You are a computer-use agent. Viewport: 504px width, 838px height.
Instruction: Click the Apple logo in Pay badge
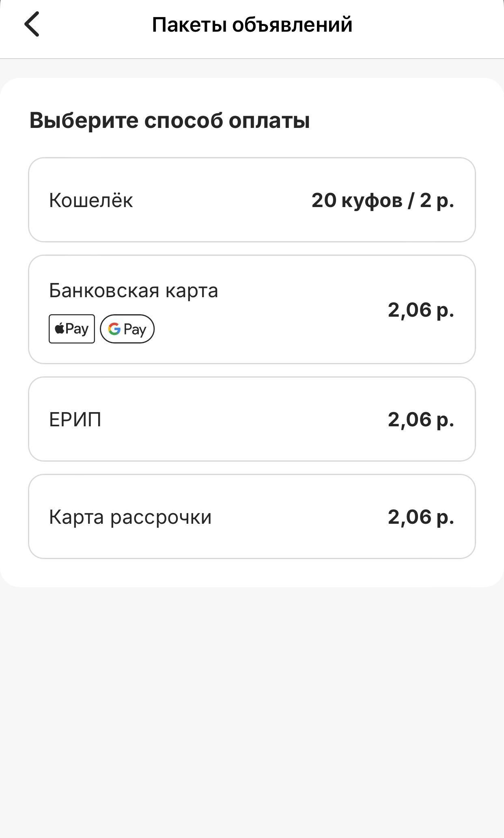[59, 328]
